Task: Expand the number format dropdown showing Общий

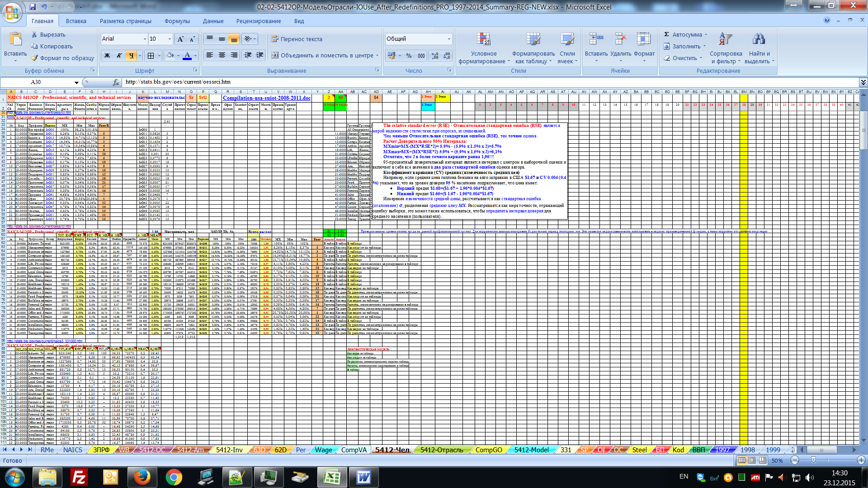Action: [449, 39]
